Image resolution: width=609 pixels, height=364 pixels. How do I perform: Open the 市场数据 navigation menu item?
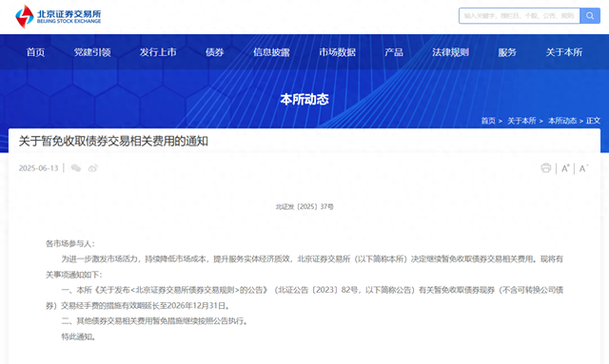click(x=337, y=52)
